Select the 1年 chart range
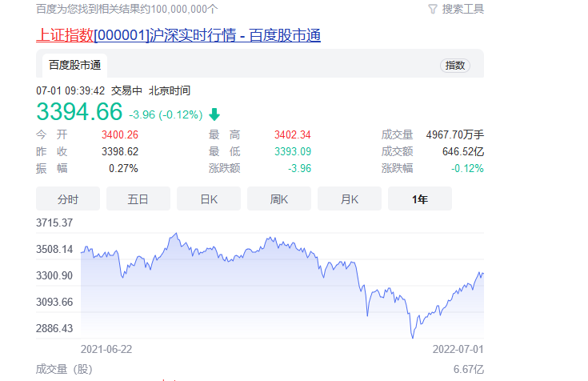This screenshot has height=381, width=588. pos(420,199)
